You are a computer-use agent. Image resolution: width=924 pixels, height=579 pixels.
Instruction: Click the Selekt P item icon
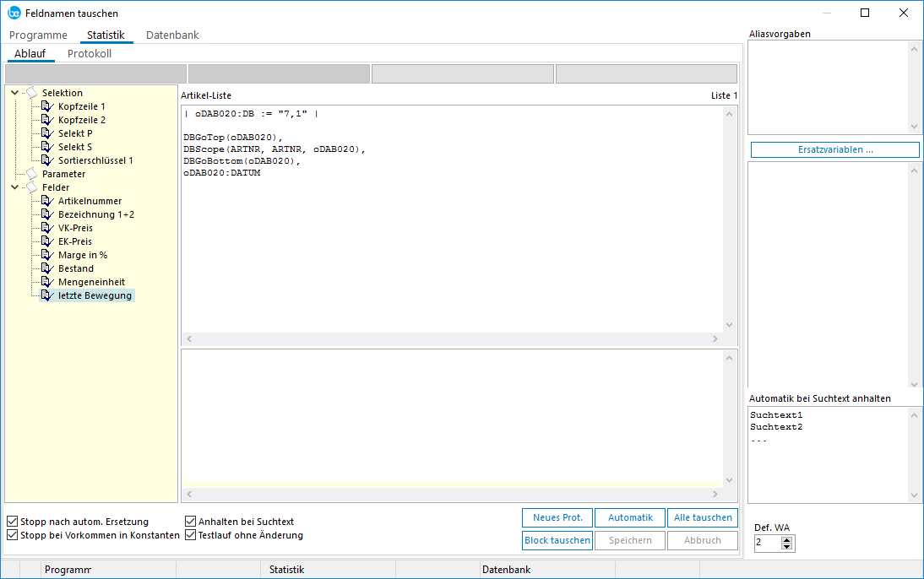pyautogui.click(x=47, y=133)
